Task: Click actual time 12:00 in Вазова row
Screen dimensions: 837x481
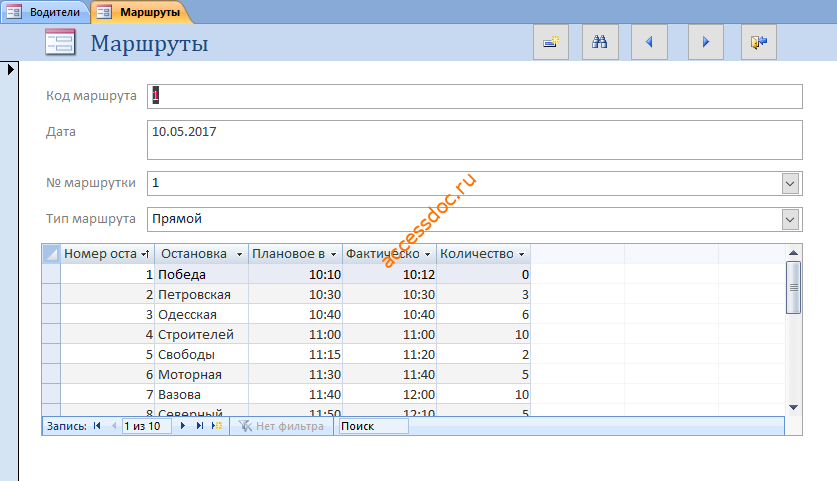Action: (x=389, y=395)
